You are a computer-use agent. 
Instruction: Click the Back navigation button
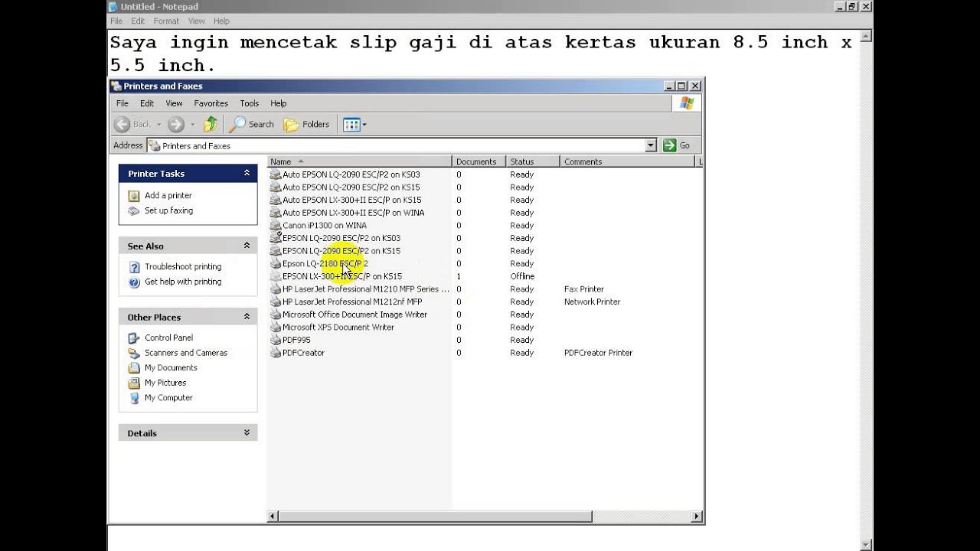pos(132,124)
